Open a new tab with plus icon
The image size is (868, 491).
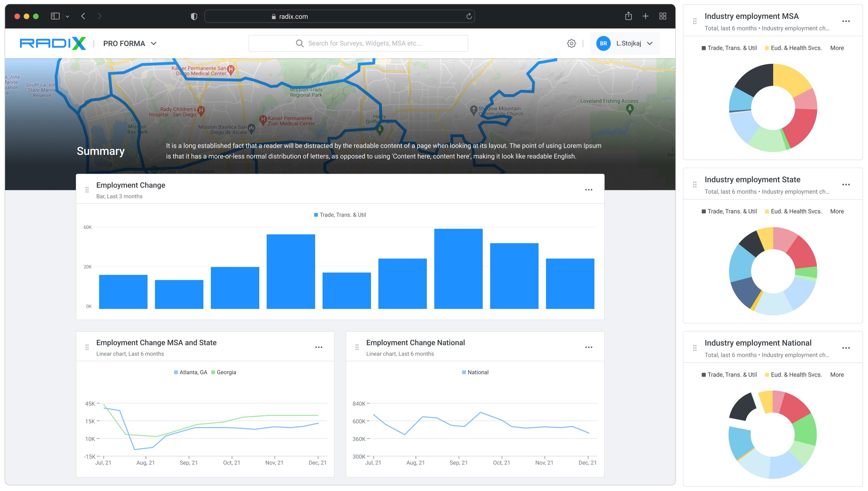[645, 16]
